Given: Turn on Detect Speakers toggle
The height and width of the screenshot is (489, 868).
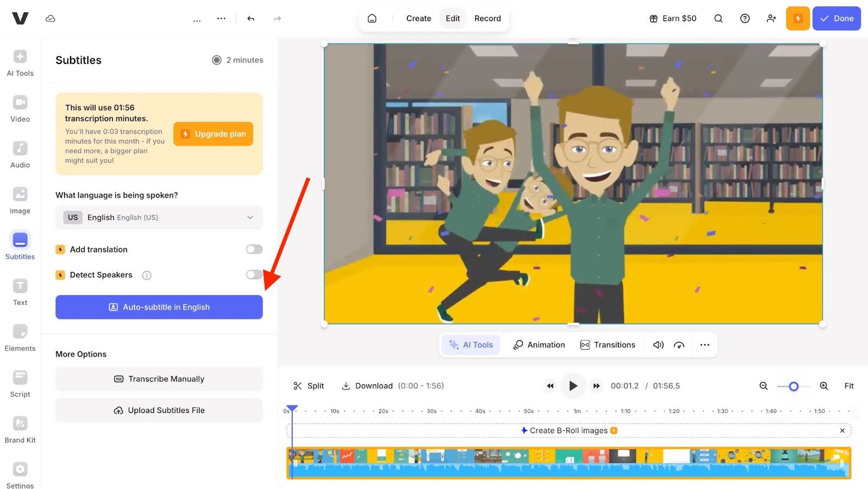Looking at the screenshot, I should tap(254, 275).
